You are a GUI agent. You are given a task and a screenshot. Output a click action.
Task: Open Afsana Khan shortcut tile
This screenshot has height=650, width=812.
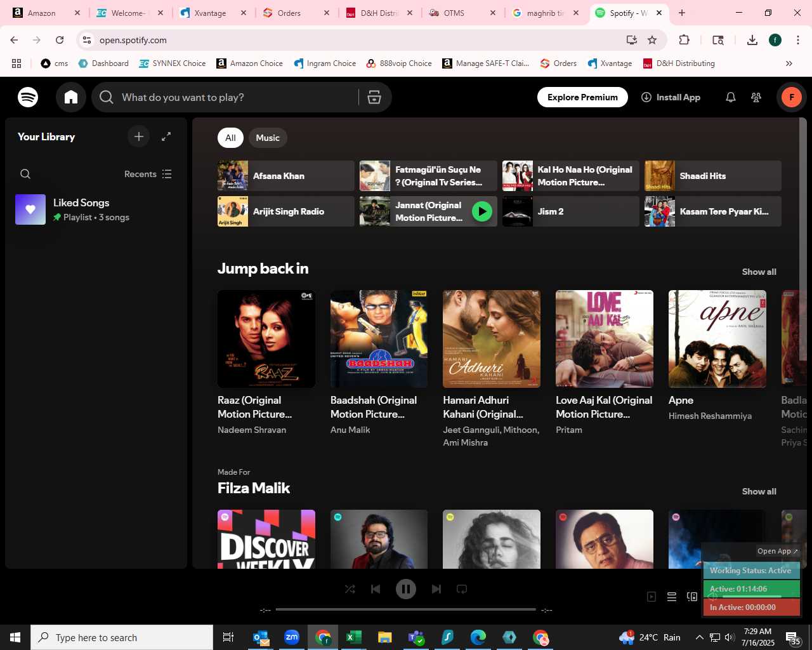coord(285,176)
